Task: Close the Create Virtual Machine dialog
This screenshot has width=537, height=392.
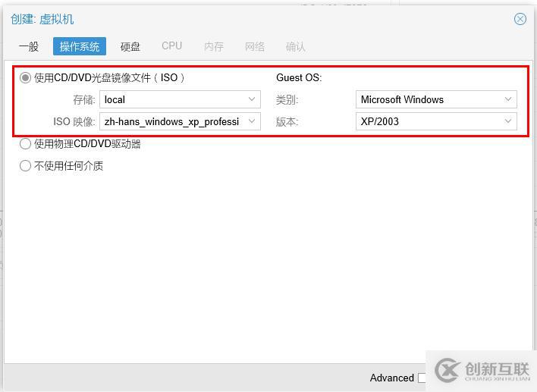Action: point(520,19)
